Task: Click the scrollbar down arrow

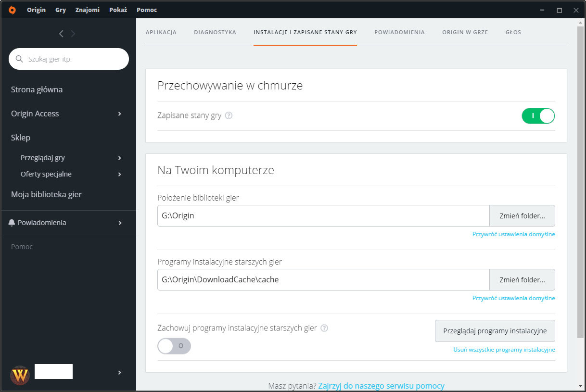Action: 581,386
